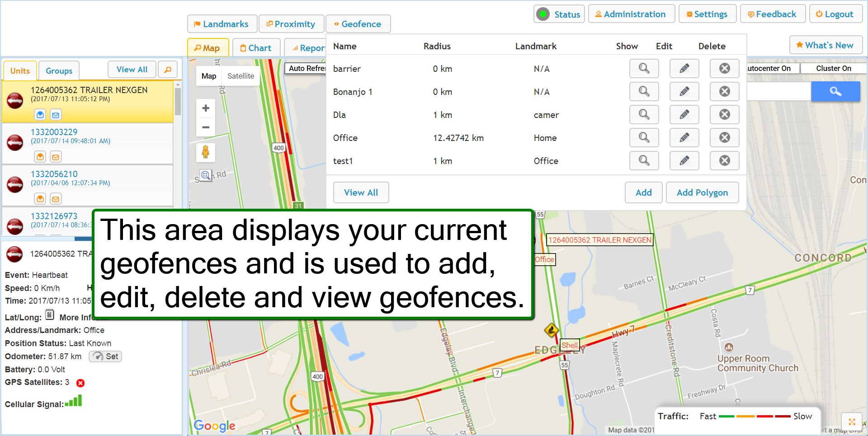Viewport: 868px width, 436px height.
Task: Open the Chart tab
Action: tap(256, 48)
